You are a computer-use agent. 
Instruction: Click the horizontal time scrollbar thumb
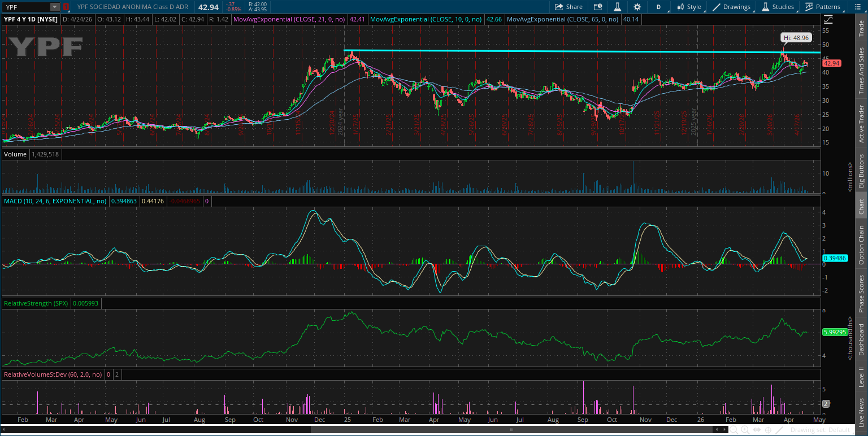tap(512, 430)
